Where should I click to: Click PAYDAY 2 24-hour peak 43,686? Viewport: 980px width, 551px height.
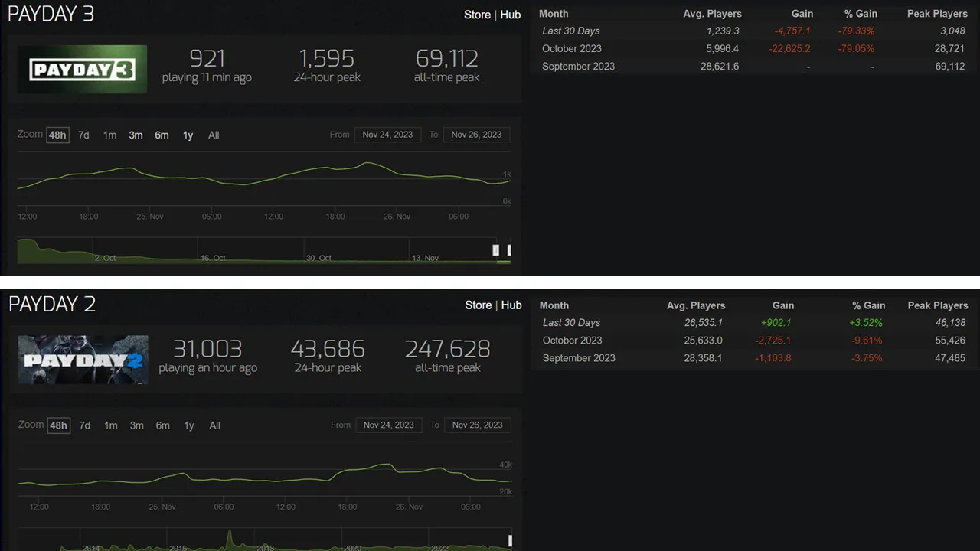(328, 348)
